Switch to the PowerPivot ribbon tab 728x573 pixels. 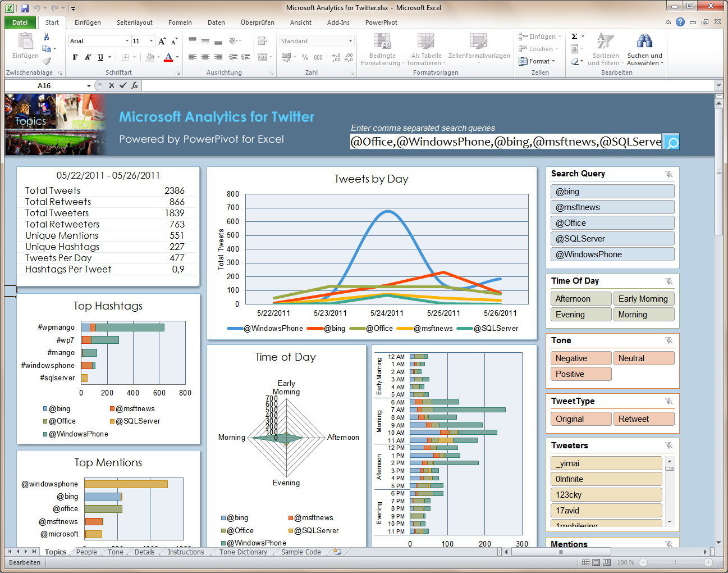tap(381, 22)
